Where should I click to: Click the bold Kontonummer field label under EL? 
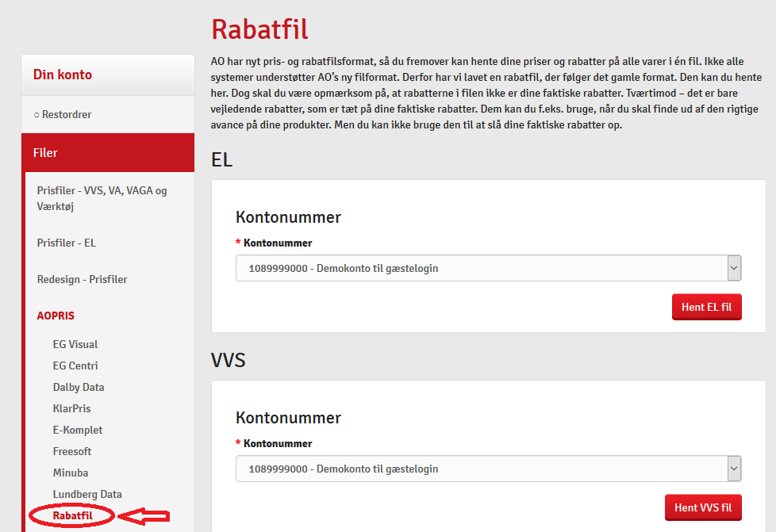tap(278, 243)
